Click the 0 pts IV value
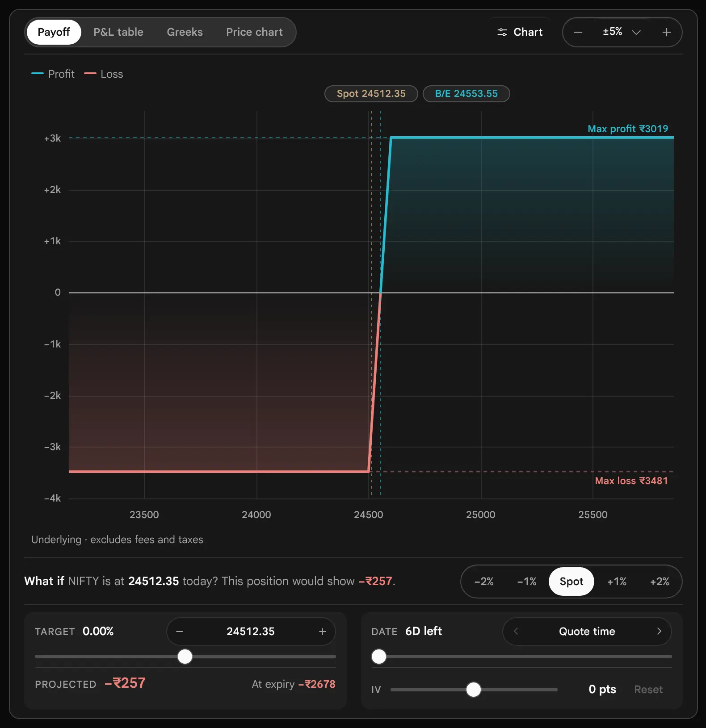 coord(602,690)
